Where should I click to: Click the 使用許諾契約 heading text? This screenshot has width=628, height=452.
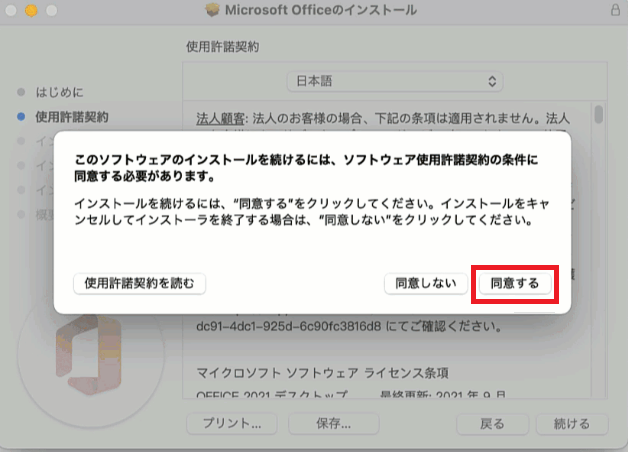[x=222, y=47]
